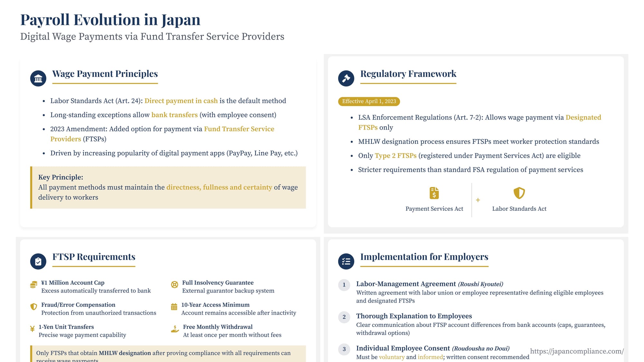This screenshot has width=644, height=362.
Task: Click the Free Monthly Withdrawal title
Action: coord(218,327)
